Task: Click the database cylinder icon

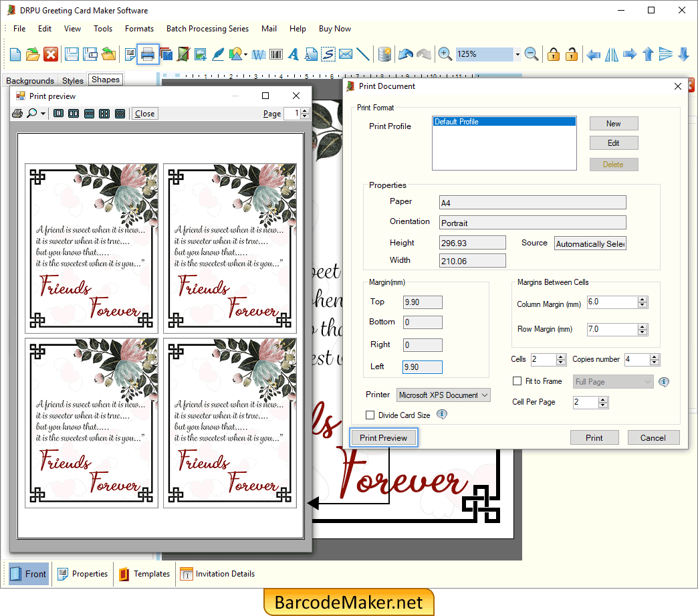Action: (x=384, y=54)
